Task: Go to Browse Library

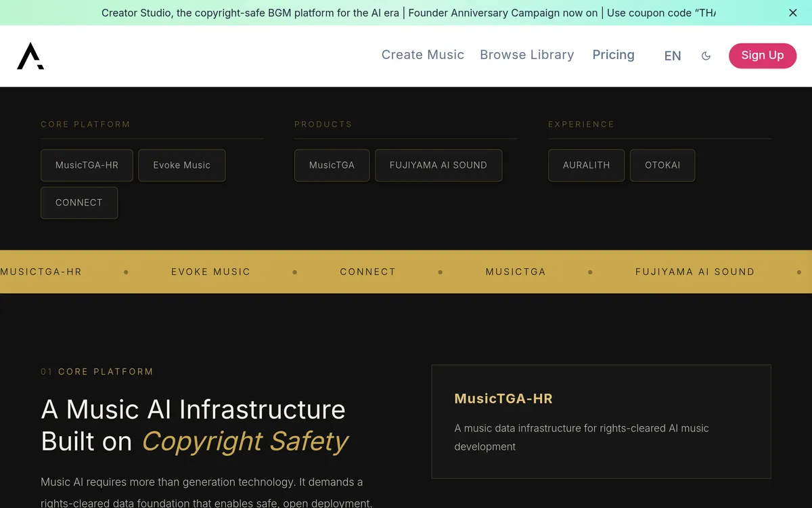Action: click(526, 55)
